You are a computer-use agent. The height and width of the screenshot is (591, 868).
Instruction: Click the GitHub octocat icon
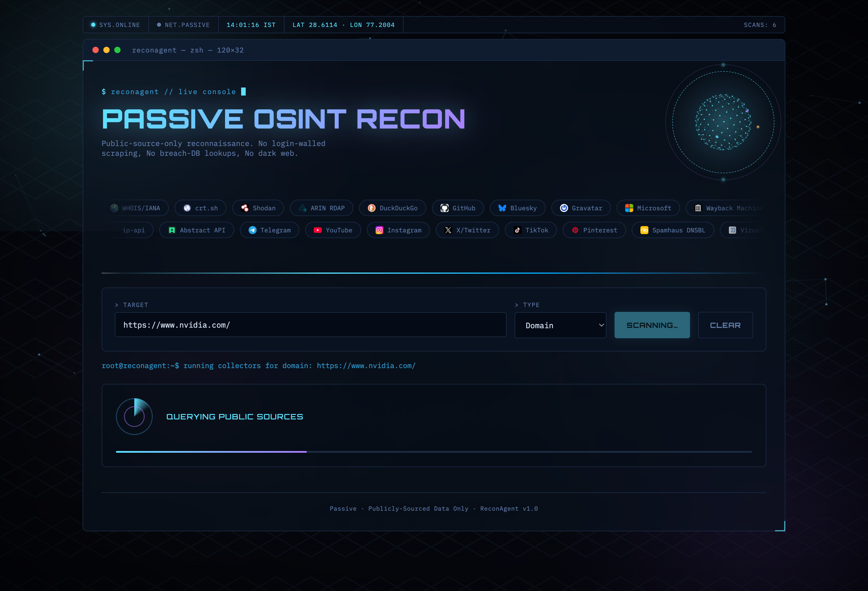[444, 208]
